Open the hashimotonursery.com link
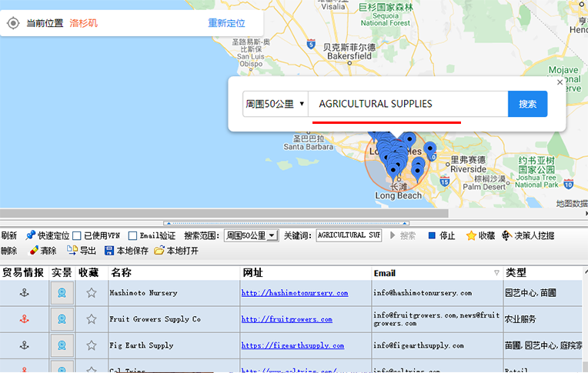The height and width of the screenshot is (373, 588). pos(294,293)
